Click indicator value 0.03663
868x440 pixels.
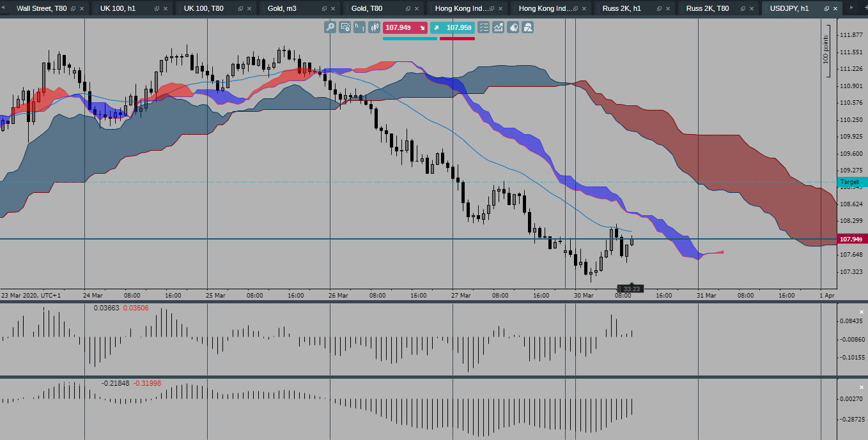106,308
